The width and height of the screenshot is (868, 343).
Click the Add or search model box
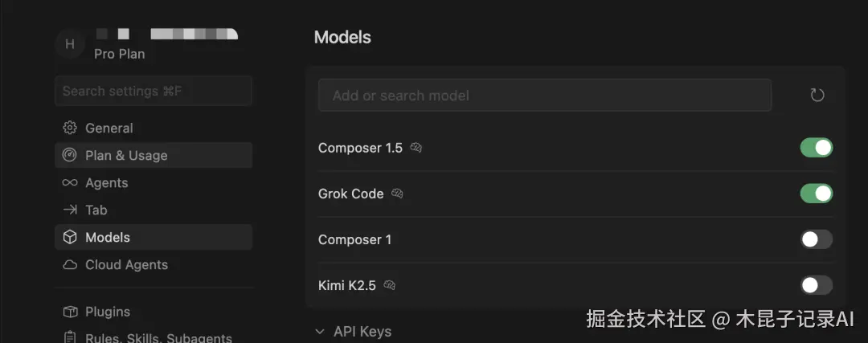pos(544,96)
